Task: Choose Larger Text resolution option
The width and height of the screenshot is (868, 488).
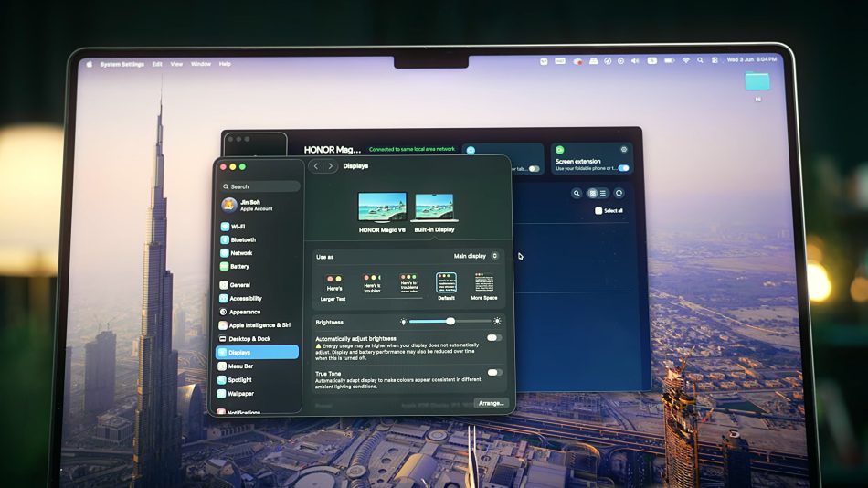Action: 333,288
